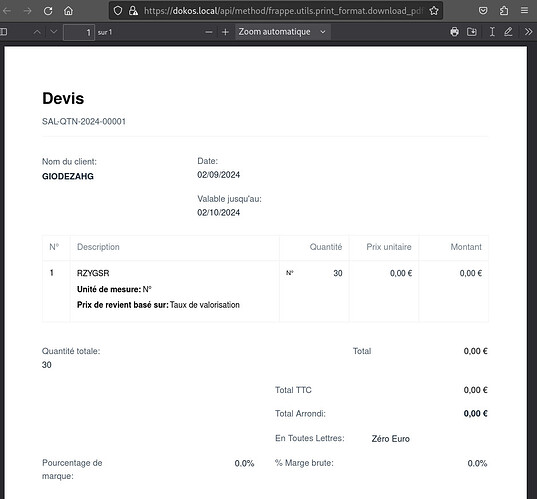Toggle the PDF sidebar panel
Viewport: 537px width, 499px height.
4,32
